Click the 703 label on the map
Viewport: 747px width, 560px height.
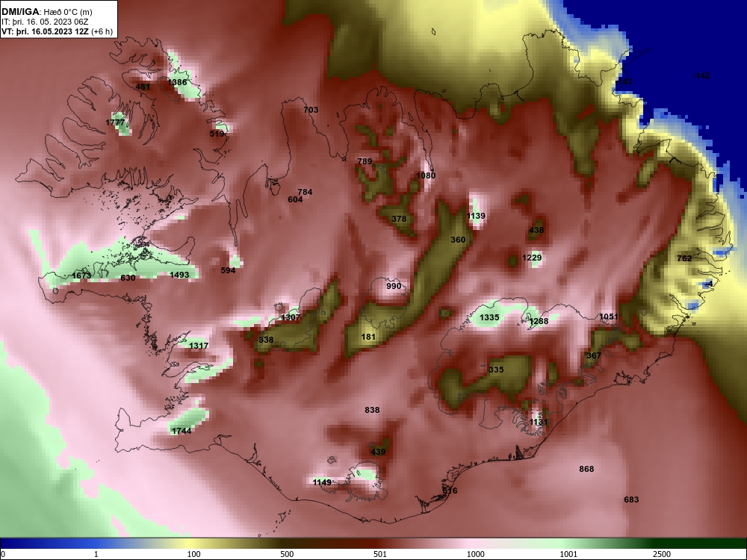pos(311,110)
